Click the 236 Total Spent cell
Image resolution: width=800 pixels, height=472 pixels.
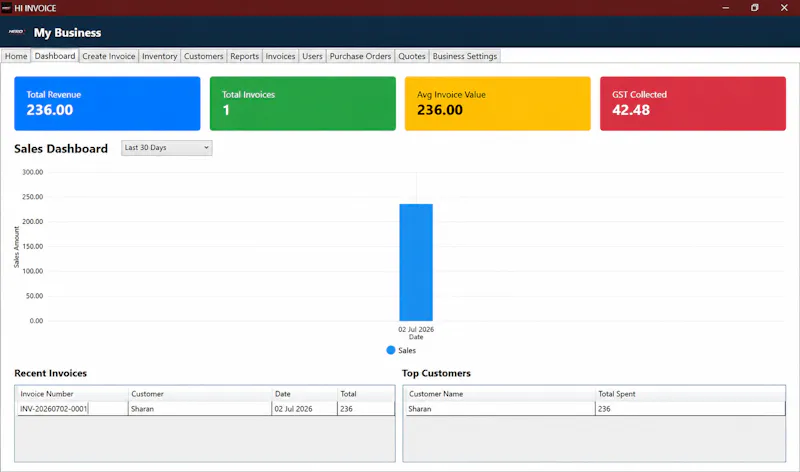point(690,409)
